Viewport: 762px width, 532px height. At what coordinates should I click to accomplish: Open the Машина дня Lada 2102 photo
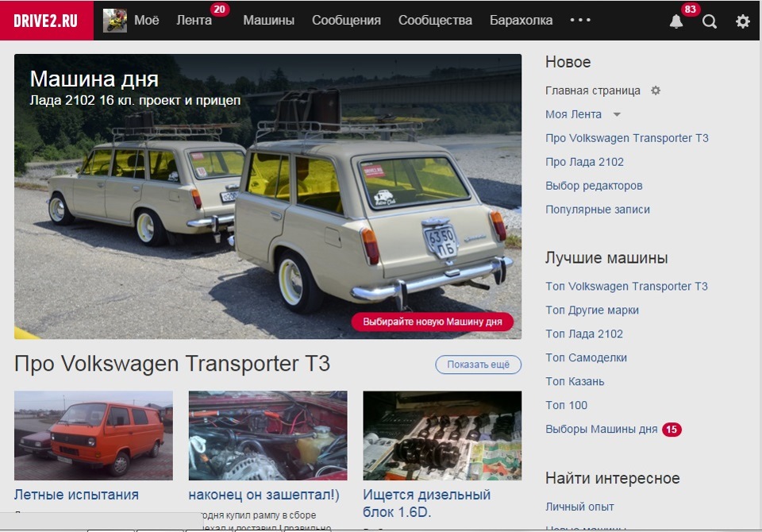(267, 196)
